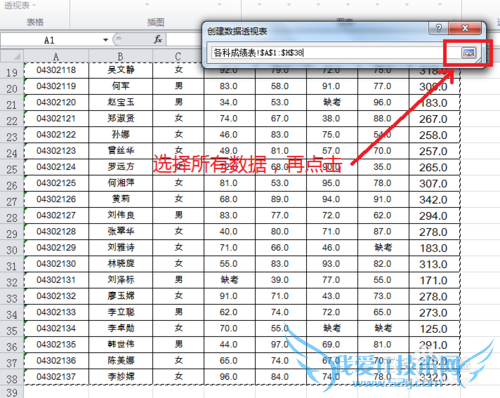Click total score cell 273.0
500x398 pixels.
433,313
